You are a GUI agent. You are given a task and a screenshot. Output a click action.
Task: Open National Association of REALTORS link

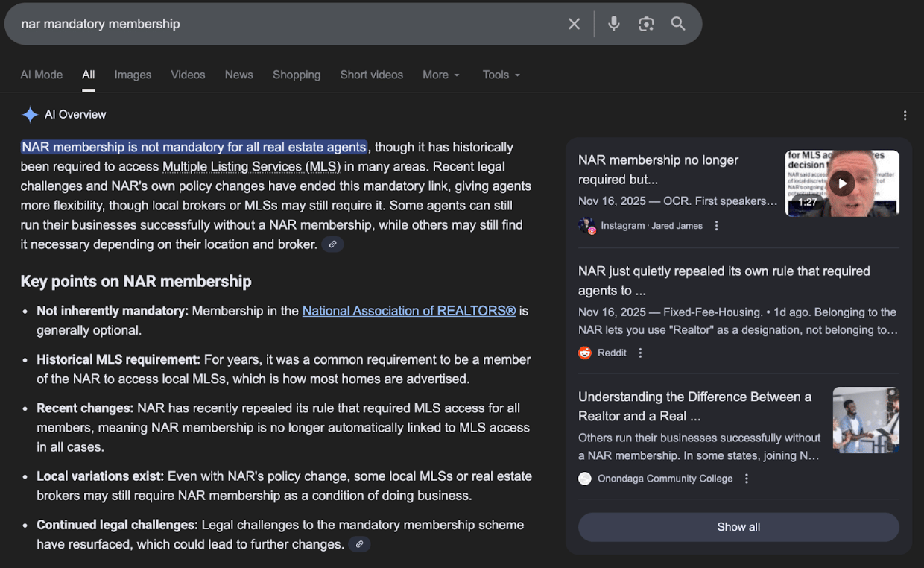point(409,311)
